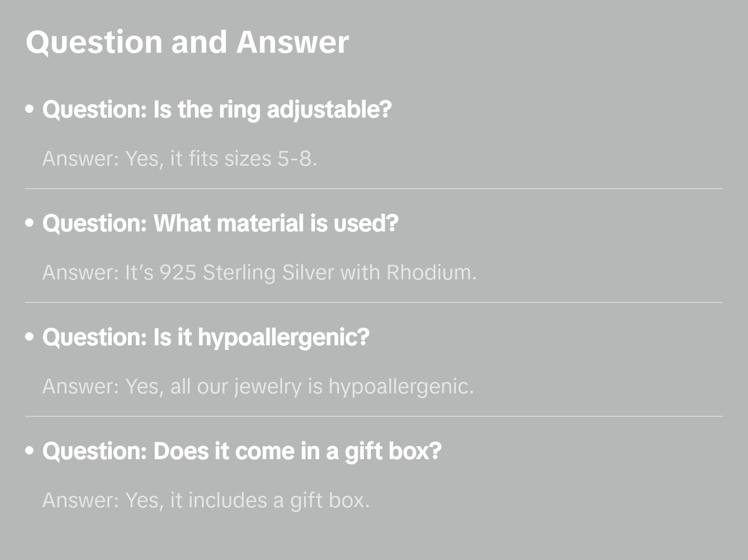Select the "Is the ring adjustable?" question
Viewport: 748px width, 560px height.
pyautogui.click(x=217, y=110)
